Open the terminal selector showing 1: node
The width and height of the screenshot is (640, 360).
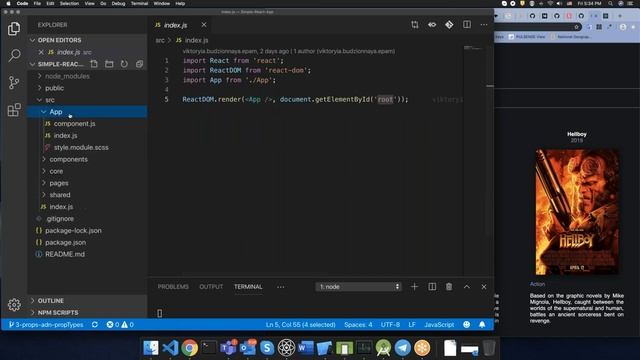point(358,287)
